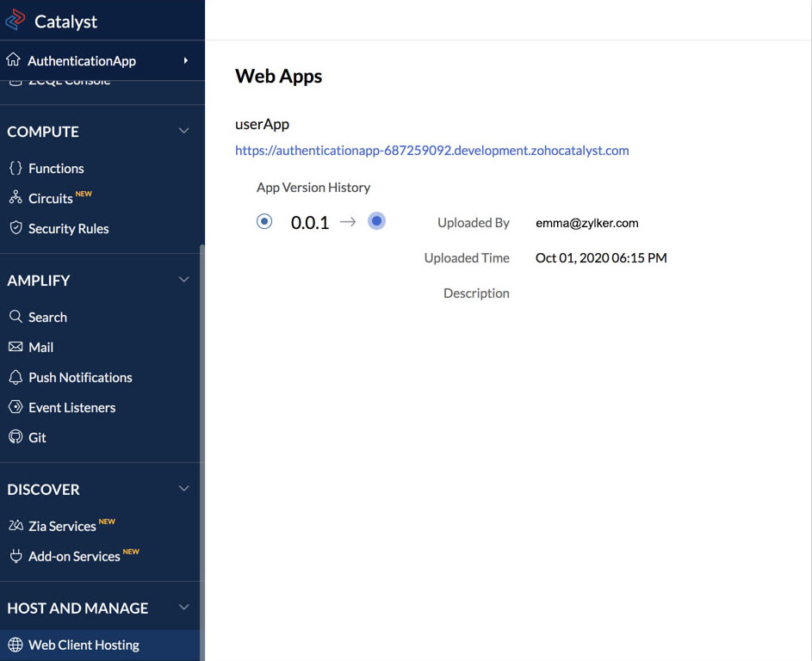Collapse the AMPLIFY section chevron
The image size is (812, 661).
point(183,279)
